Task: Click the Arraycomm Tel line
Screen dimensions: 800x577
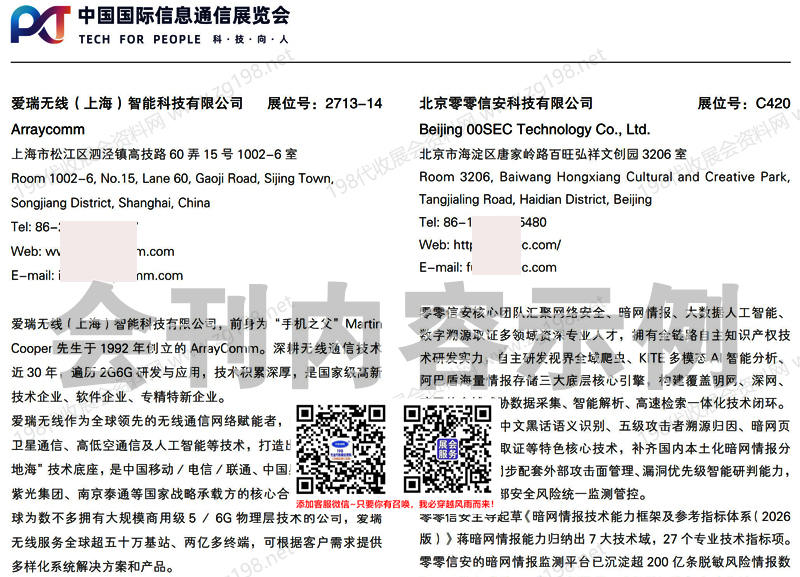Action: 74,227
